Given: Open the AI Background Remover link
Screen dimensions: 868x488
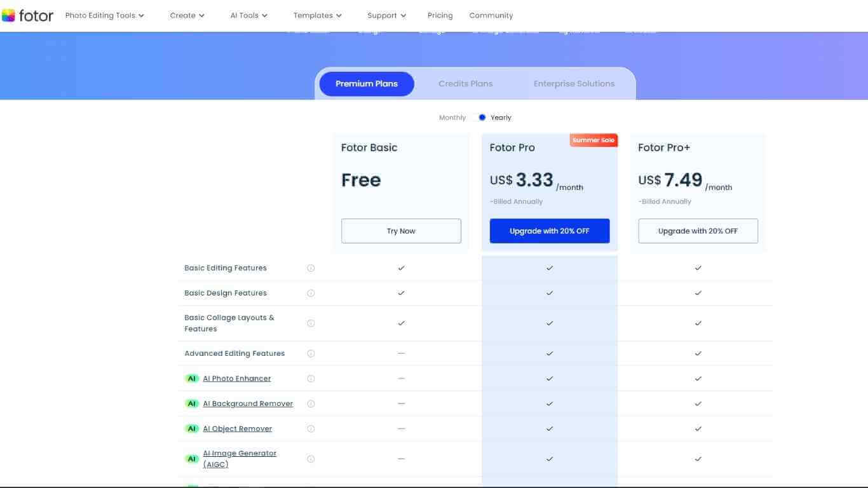Looking at the screenshot, I should click(x=248, y=403).
